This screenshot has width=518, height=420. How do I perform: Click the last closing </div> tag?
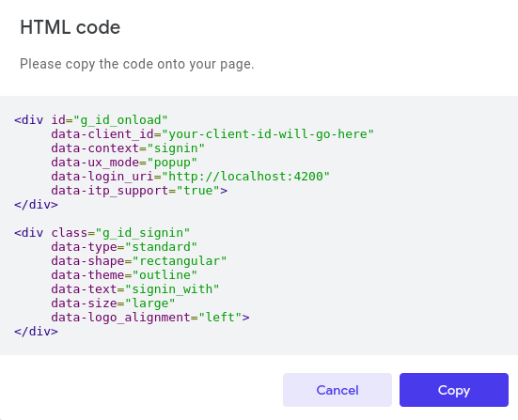click(x=36, y=332)
